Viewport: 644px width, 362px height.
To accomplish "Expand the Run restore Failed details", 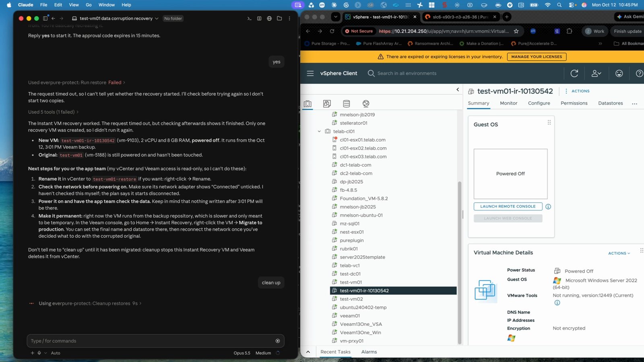I will [x=76, y=82].
